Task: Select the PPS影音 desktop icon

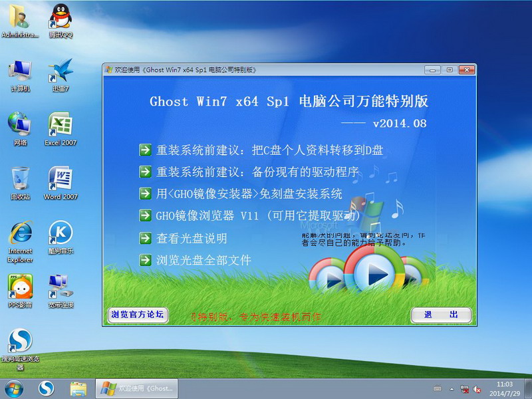Action: [x=21, y=291]
